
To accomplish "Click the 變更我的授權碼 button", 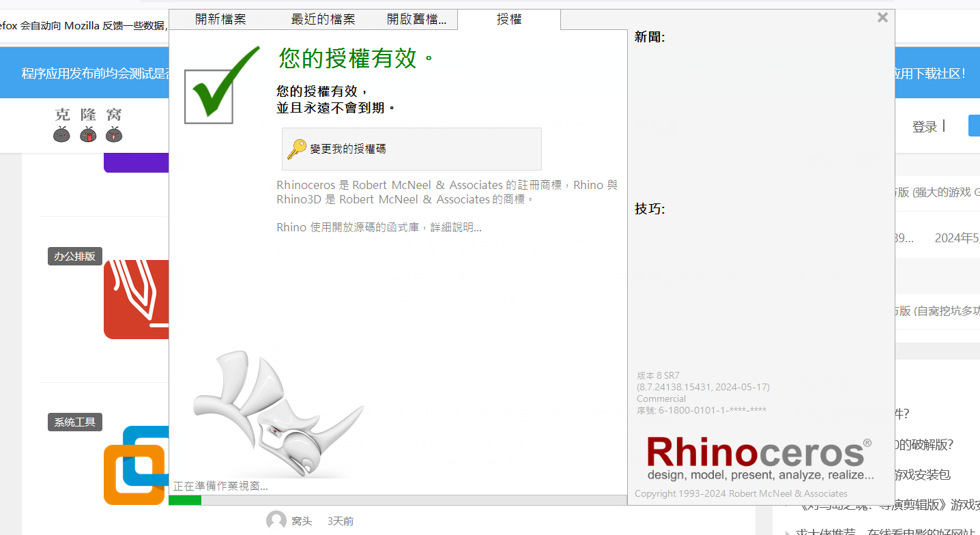I will click(x=412, y=149).
